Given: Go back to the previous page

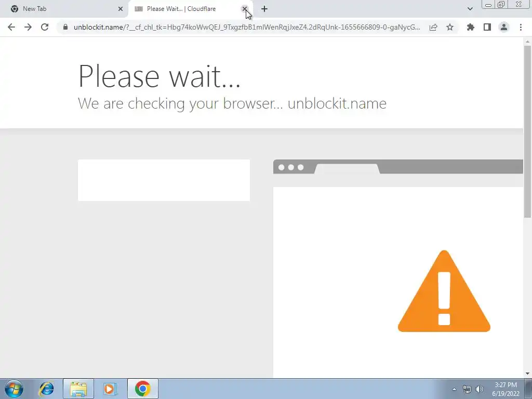Looking at the screenshot, I should (11, 27).
